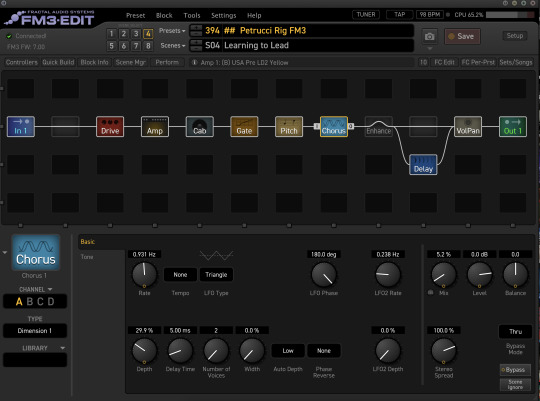Open the Setup button
Screen dimensions: 540x401
coord(515,35)
